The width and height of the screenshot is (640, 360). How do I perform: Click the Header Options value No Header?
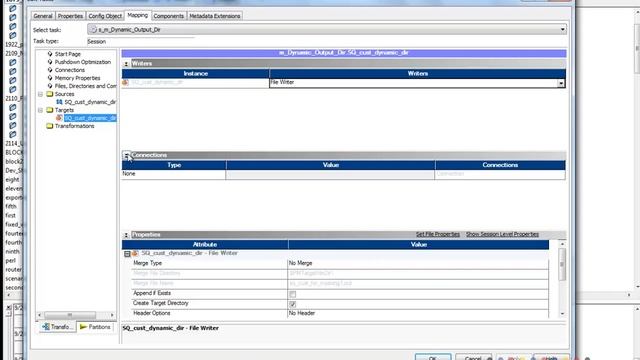418,313
